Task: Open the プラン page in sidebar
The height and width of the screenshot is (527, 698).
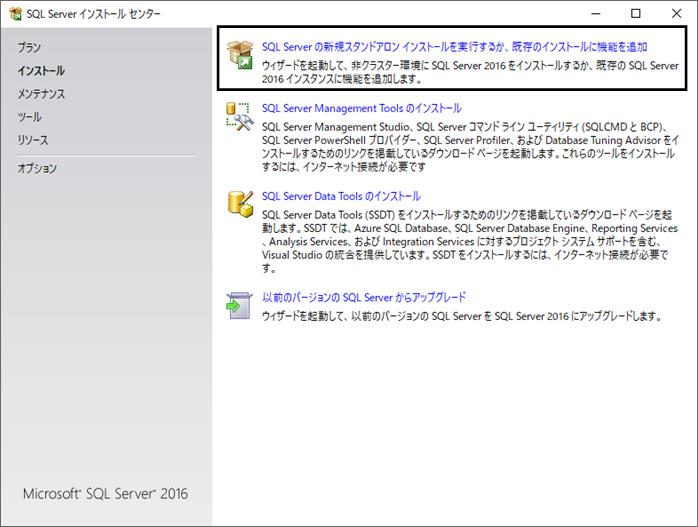Action: click(x=29, y=47)
